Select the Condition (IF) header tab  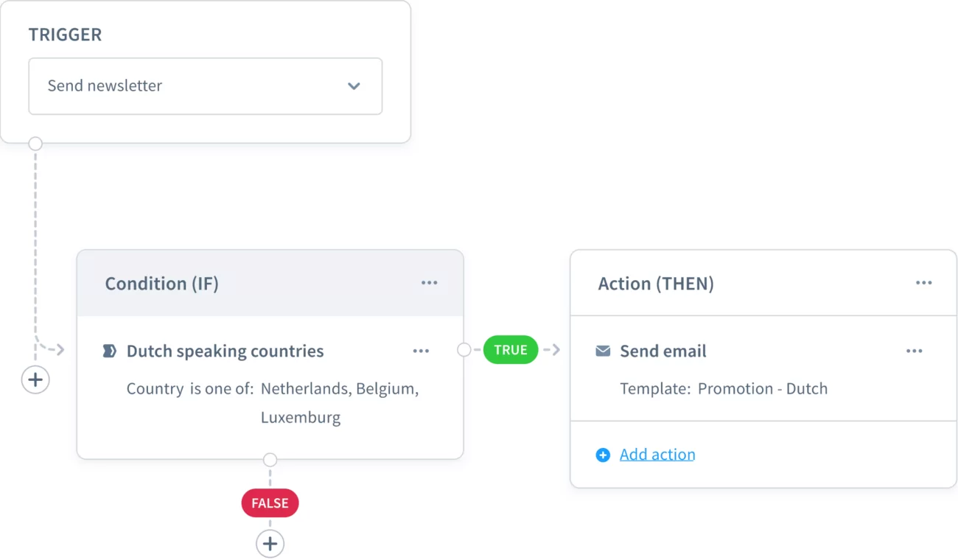click(x=161, y=283)
